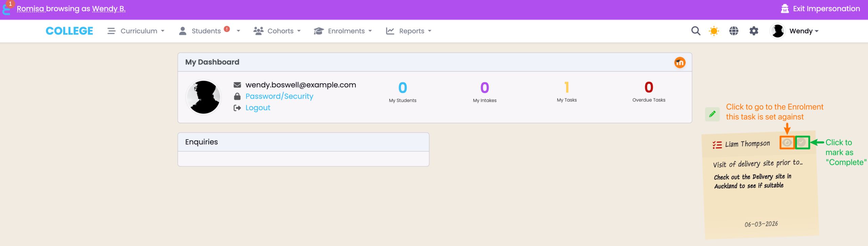This screenshot has height=246, width=868.
Task: Open the Wendy user profile menu
Action: click(795, 31)
